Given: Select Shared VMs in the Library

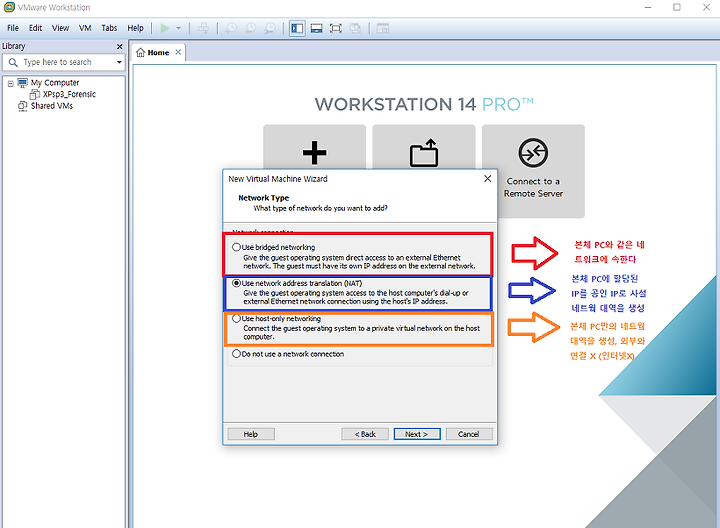Looking at the screenshot, I should [51, 106].
